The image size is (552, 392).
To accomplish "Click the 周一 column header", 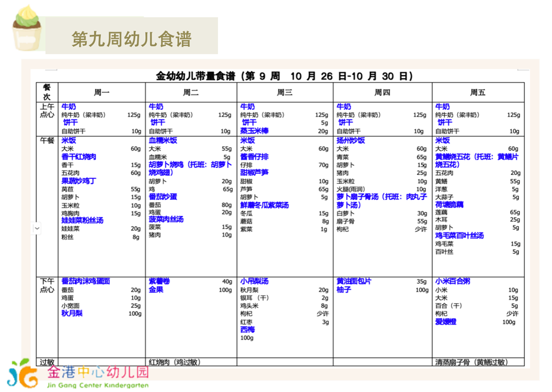I will pyautogui.click(x=102, y=93).
